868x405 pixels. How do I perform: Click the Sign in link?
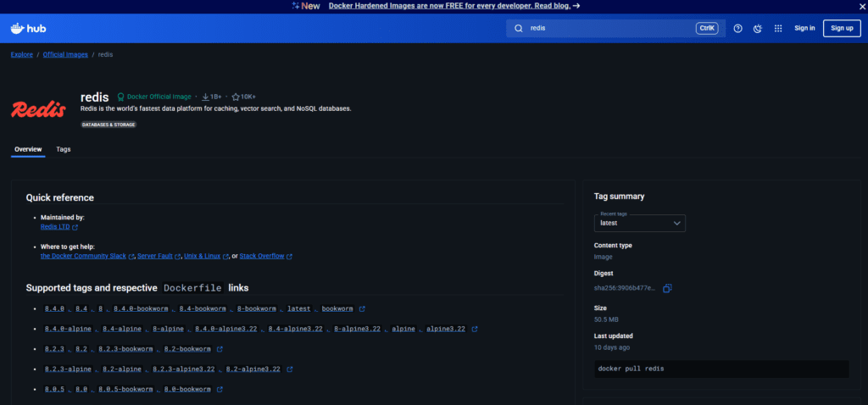(x=804, y=28)
